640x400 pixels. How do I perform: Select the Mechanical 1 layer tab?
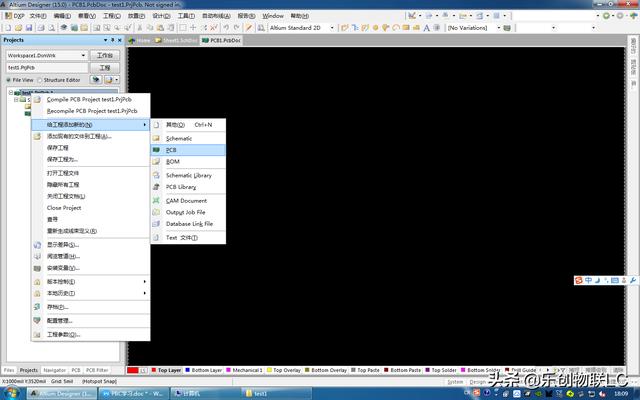pyautogui.click(x=244, y=370)
